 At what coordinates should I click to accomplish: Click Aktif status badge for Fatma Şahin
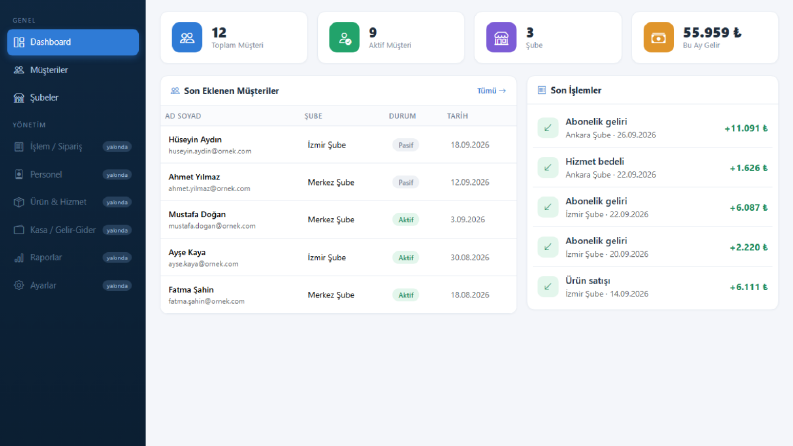click(406, 295)
